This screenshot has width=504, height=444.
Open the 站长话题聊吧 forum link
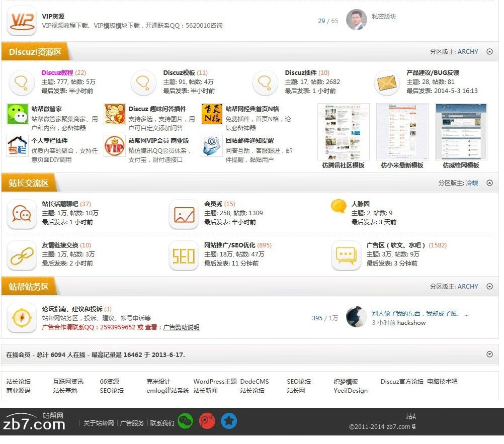tap(60, 204)
